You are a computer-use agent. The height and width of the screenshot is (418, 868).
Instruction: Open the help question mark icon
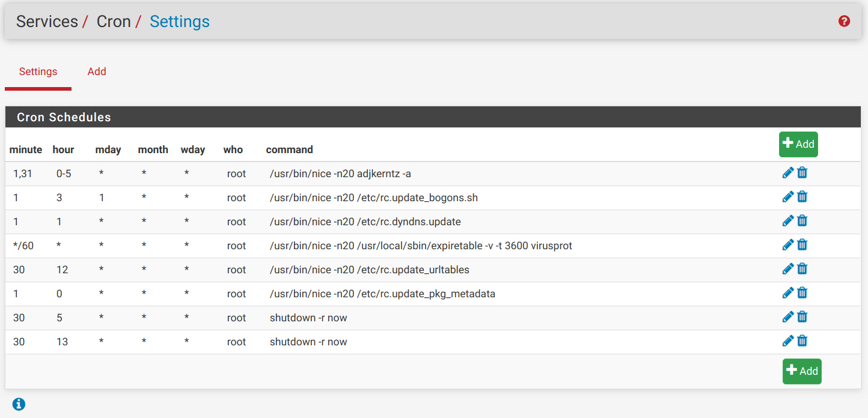844,22
